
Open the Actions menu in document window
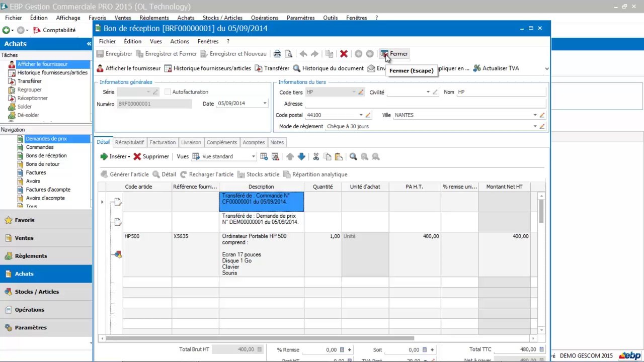(x=180, y=41)
